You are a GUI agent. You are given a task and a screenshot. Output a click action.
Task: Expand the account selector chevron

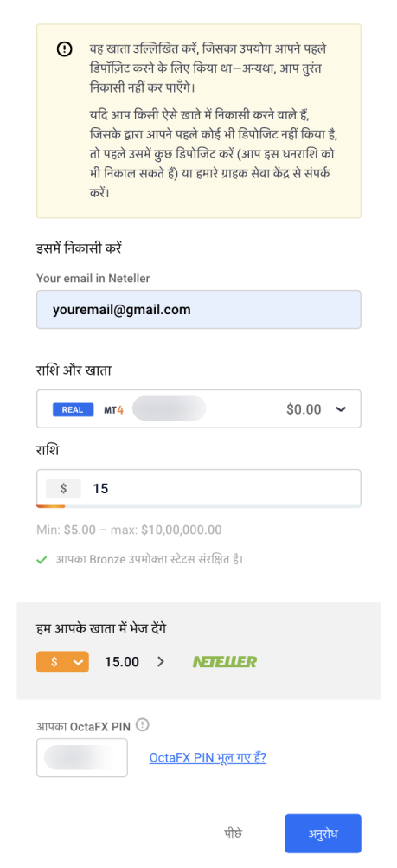coord(341,409)
